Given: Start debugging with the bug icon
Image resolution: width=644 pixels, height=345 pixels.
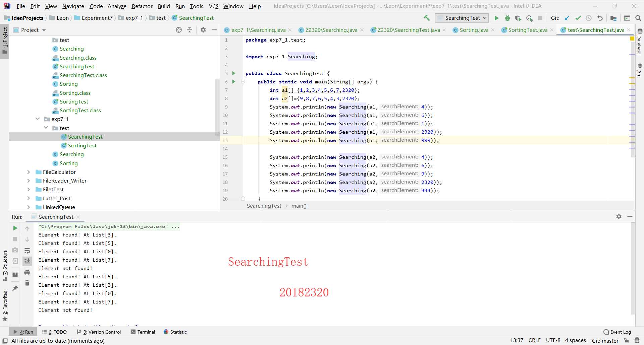Looking at the screenshot, I should coord(507,18).
